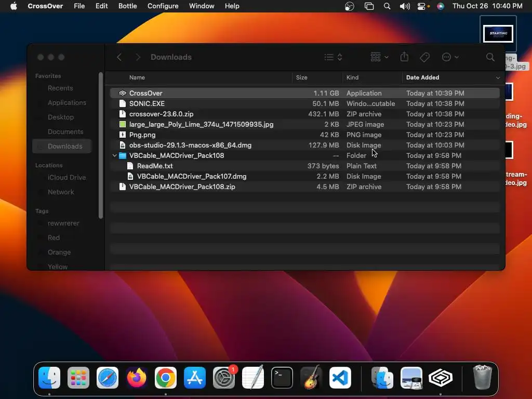Select Applications in Finder sidebar

tap(67, 103)
